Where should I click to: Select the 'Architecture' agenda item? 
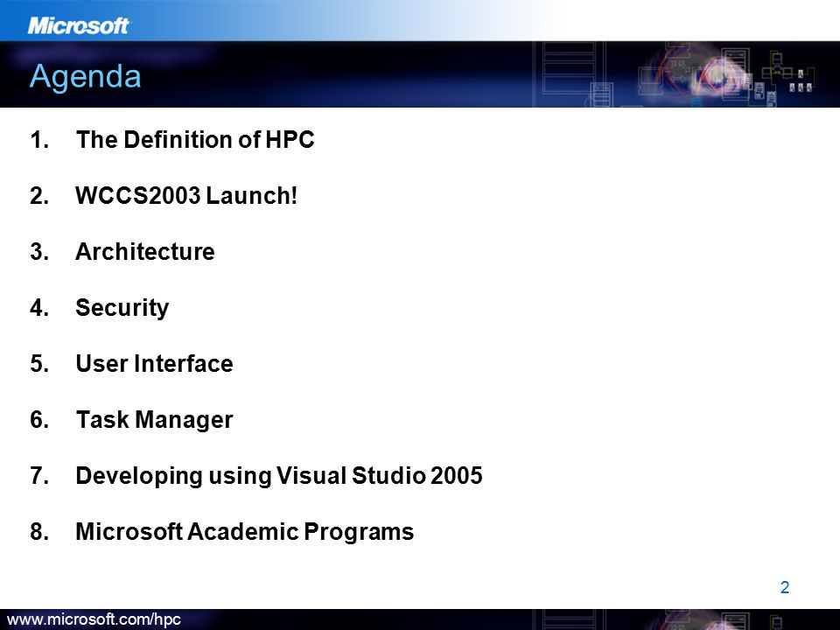145,252
